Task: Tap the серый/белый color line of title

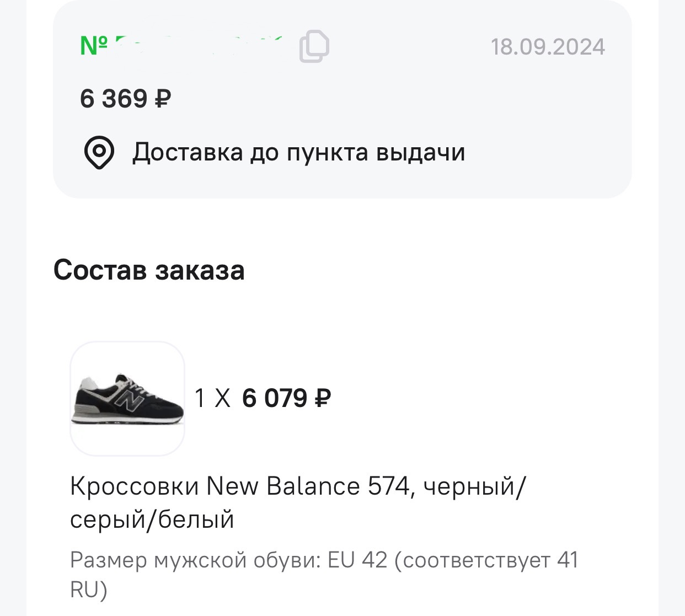Action: pos(152,519)
